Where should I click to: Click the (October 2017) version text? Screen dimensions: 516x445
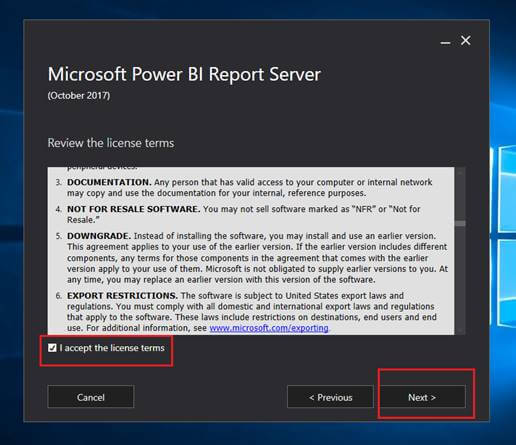click(79, 96)
